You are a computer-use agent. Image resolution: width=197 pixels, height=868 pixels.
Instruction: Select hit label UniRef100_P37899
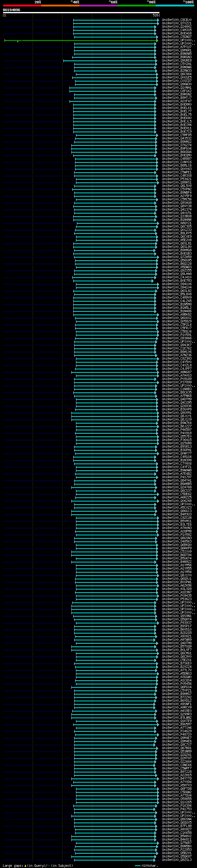pyautogui.click(x=176, y=382)
